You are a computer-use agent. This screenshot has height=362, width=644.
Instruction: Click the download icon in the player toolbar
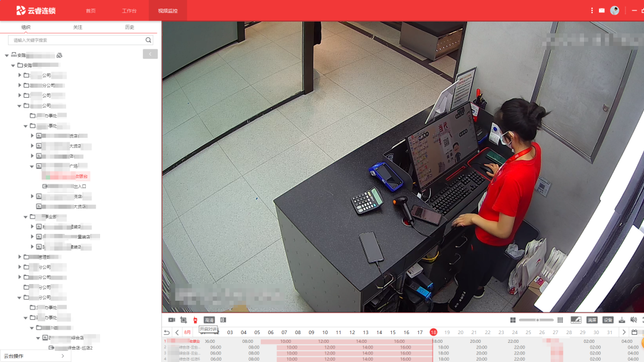(x=622, y=320)
